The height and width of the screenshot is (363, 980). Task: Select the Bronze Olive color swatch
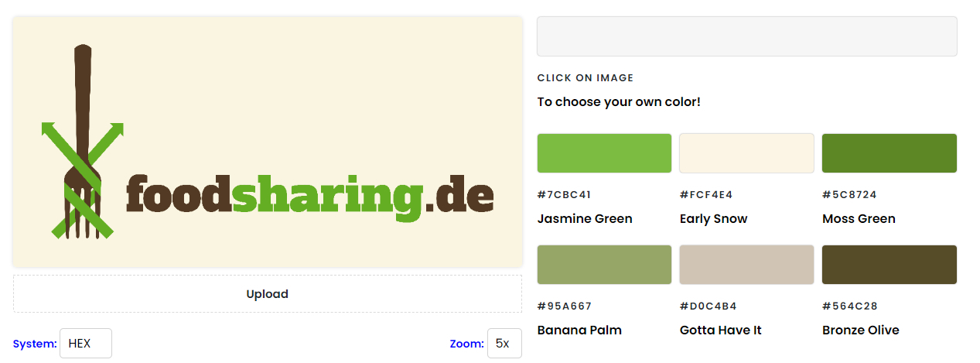pyautogui.click(x=889, y=265)
